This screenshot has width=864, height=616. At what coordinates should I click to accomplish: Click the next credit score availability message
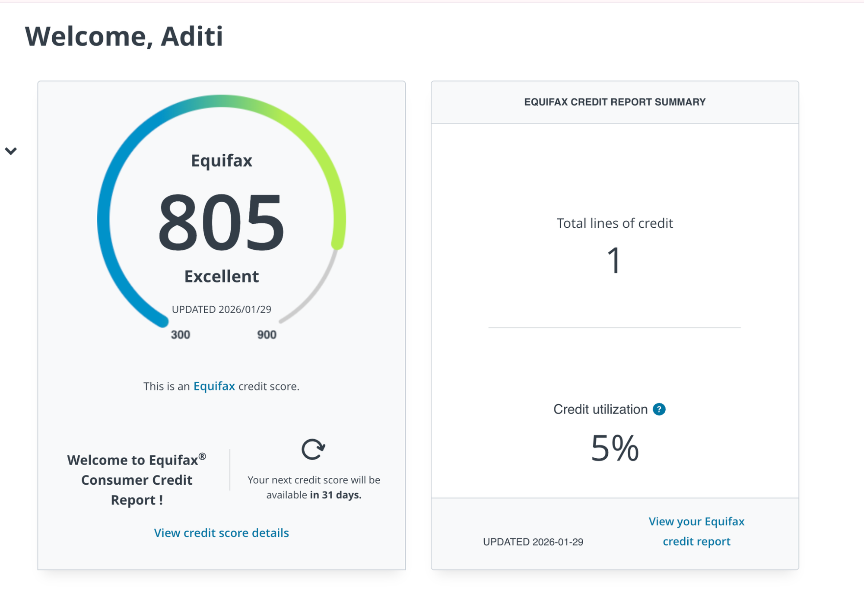[314, 487]
